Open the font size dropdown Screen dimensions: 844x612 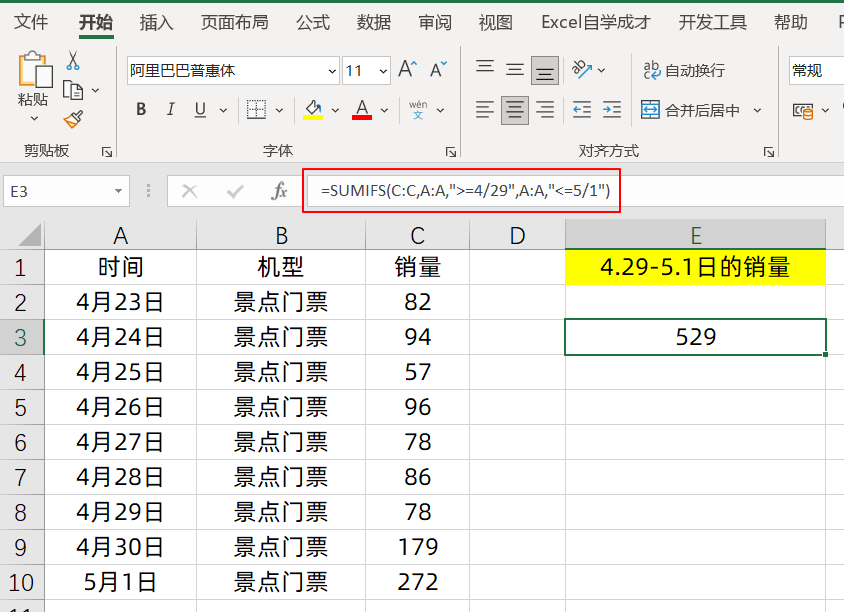pos(383,71)
